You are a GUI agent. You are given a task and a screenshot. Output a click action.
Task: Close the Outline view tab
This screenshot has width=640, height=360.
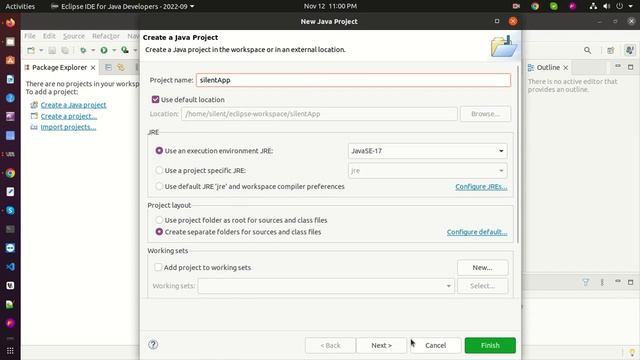(x=566, y=68)
